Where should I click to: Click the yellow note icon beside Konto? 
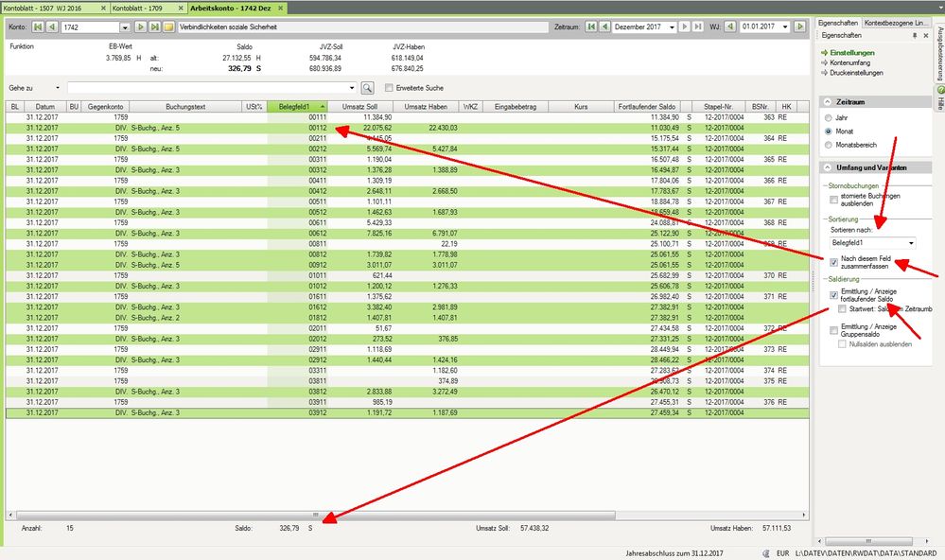[x=168, y=27]
